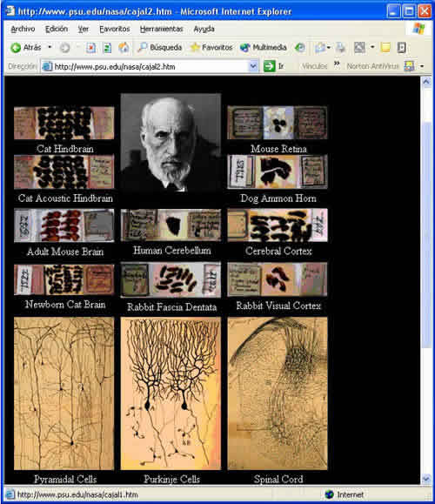Viewport: 435px width, 504px height.
Task: Click the scrollbar down arrow
Action: tap(426, 479)
